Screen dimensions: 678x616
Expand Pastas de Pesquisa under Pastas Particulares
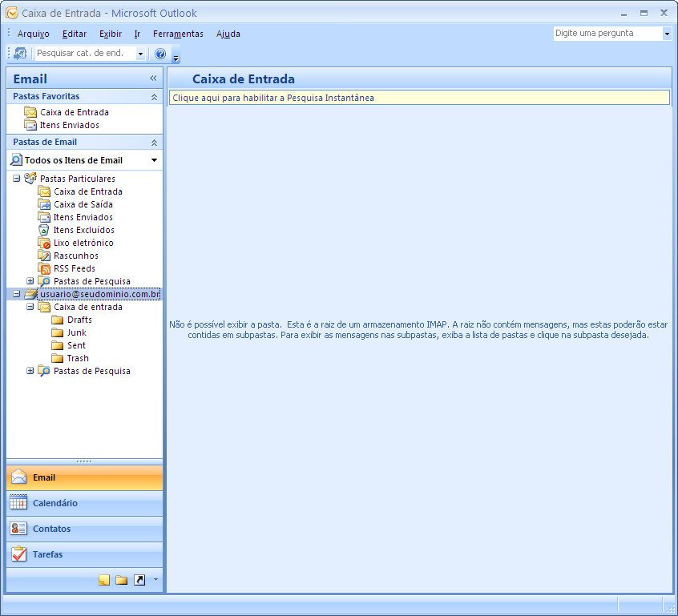[x=30, y=281]
